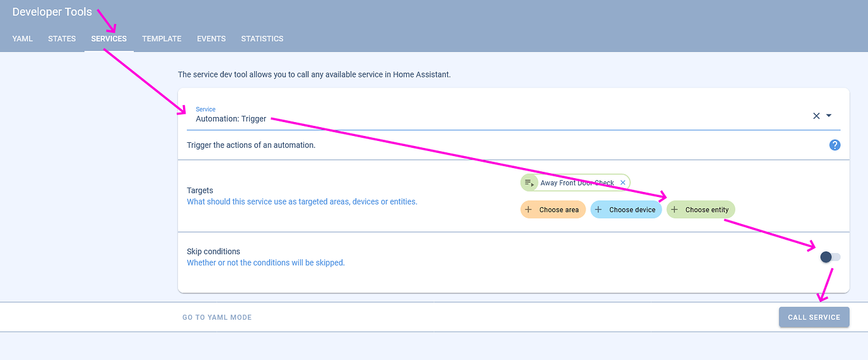Add a target with Choose device
This screenshot has width=868, height=360.
(x=626, y=210)
